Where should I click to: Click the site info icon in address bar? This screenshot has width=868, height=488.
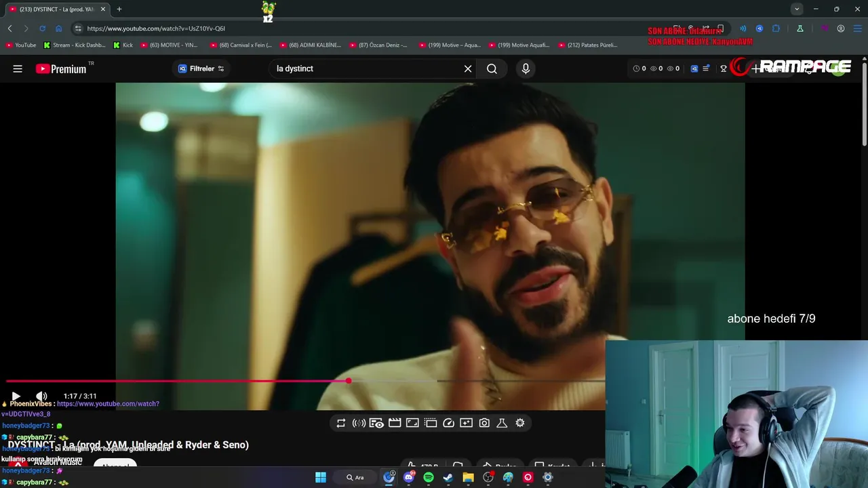tap(78, 28)
